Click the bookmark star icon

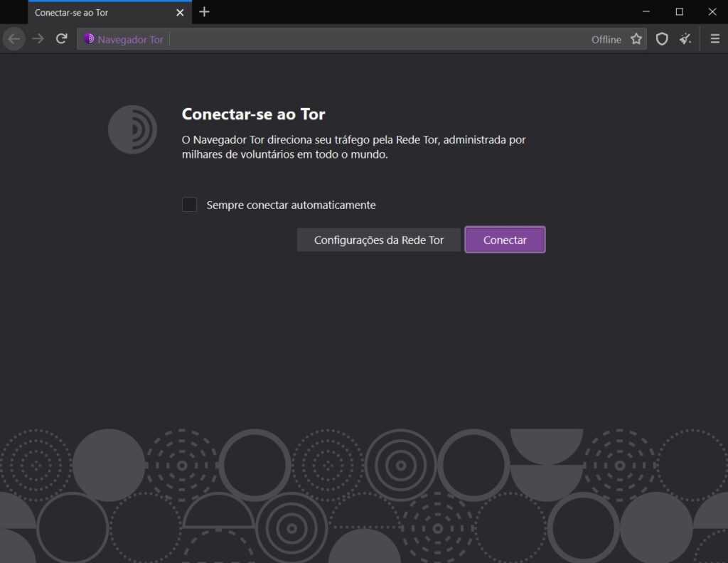pyautogui.click(x=637, y=39)
